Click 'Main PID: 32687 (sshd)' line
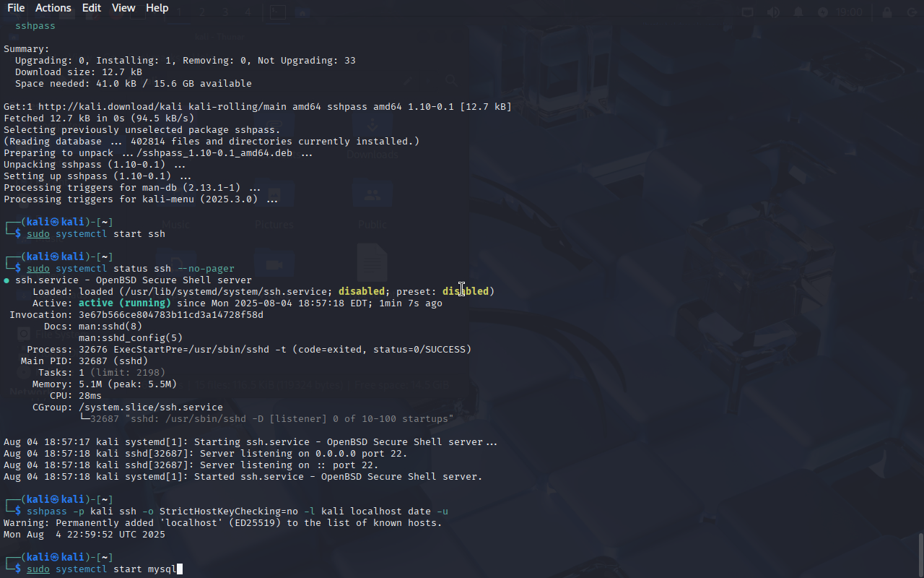The image size is (924, 578). [x=84, y=361]
